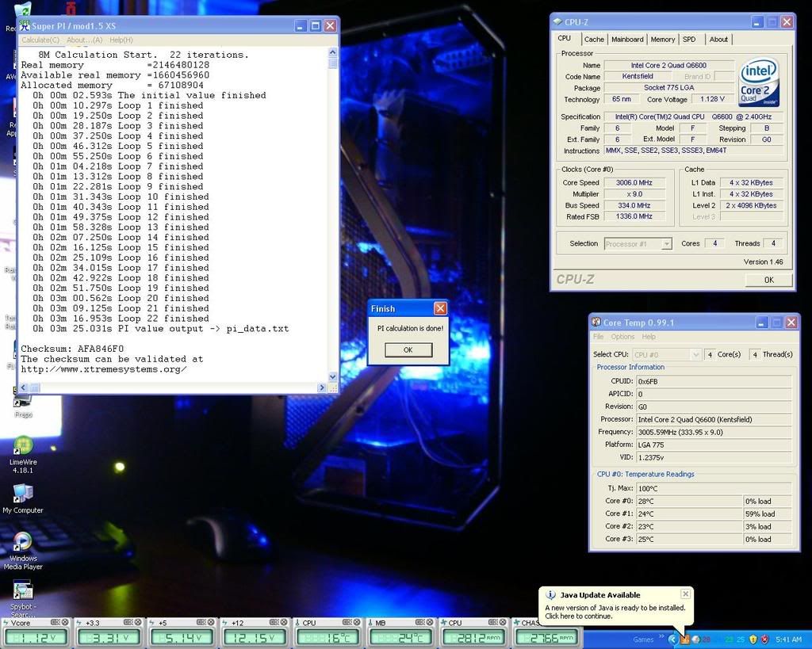The width and height of the screenshot is (812, 649).
Task: Click the Games toolbar label on the taskbar
Action: tap(643, 639)
